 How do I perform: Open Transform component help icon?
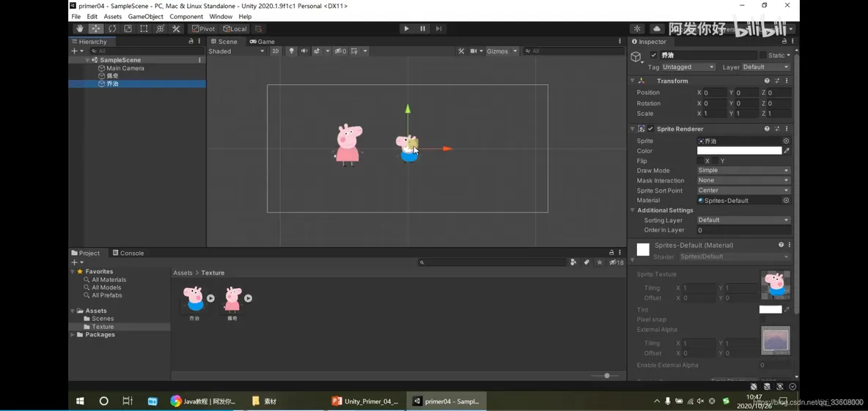point(767,81)
